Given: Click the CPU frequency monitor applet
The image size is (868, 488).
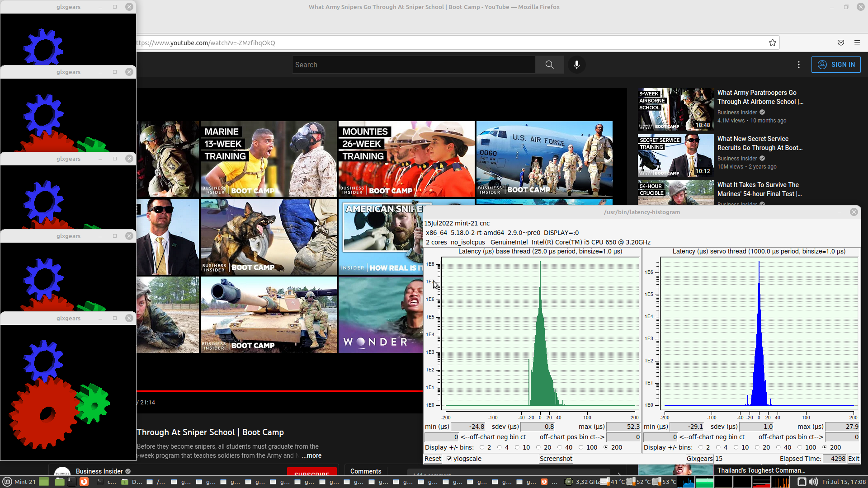Looking at the screenshot, I should [583, 482].
